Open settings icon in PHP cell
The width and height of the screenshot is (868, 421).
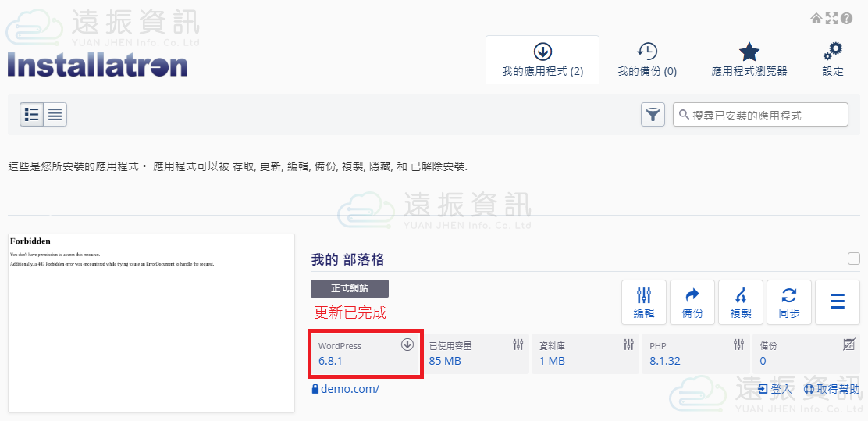738,344
